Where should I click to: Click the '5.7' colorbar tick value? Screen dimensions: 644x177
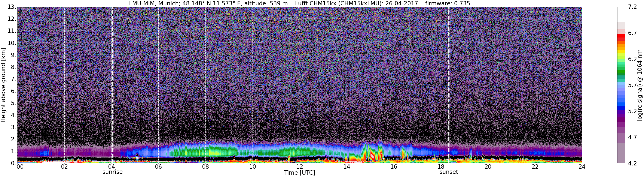tap(632, 85)
